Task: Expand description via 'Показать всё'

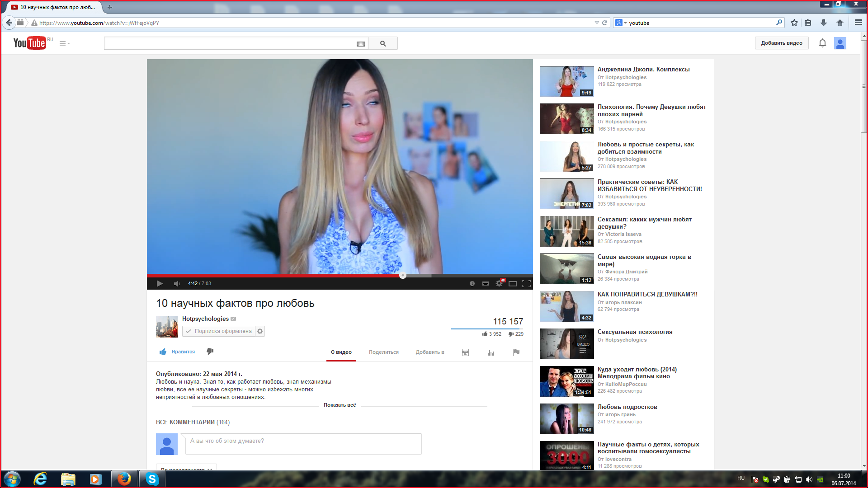Action: [340, 405]
